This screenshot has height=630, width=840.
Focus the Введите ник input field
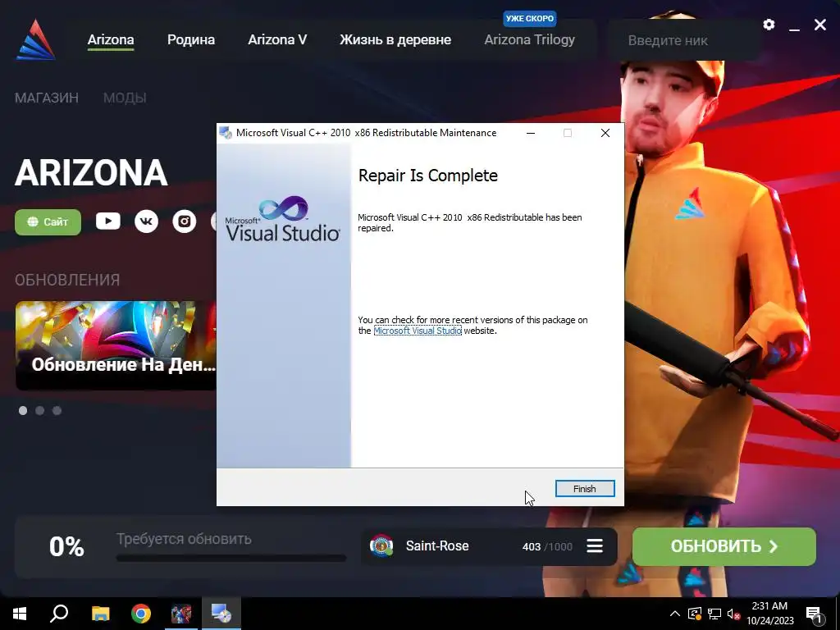pos(684,40)
